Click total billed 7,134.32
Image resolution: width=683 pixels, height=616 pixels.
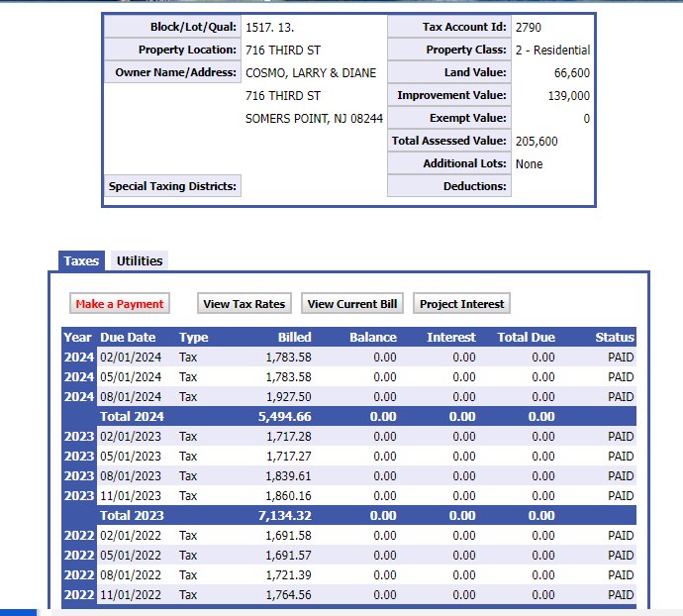(285, 515)
